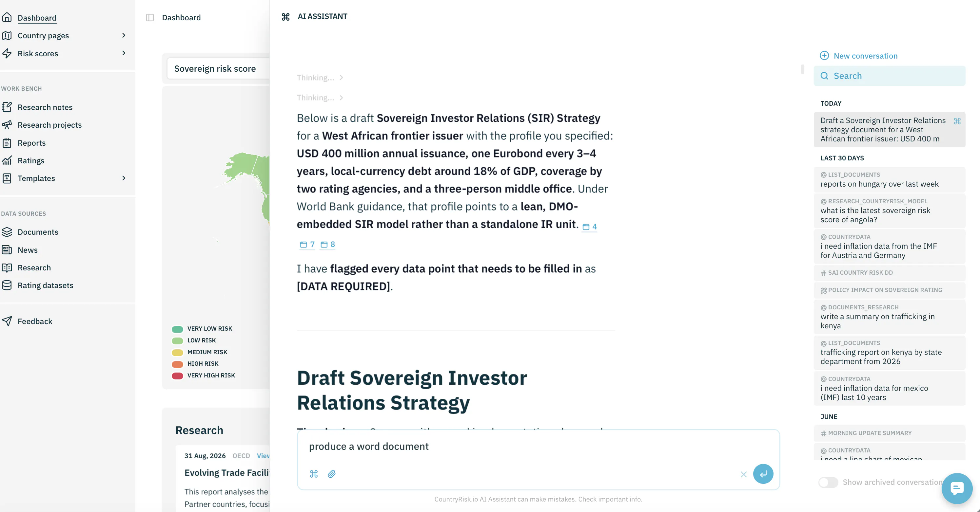Screen dimensions: 980x512
Task: Open the Angola sovereign risk score conversation
Action: click(x=889, y=211)
